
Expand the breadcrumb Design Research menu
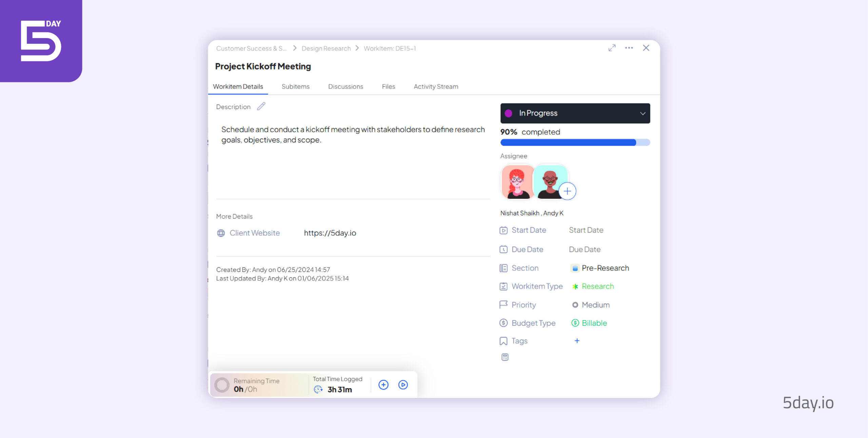click(325, 48)
